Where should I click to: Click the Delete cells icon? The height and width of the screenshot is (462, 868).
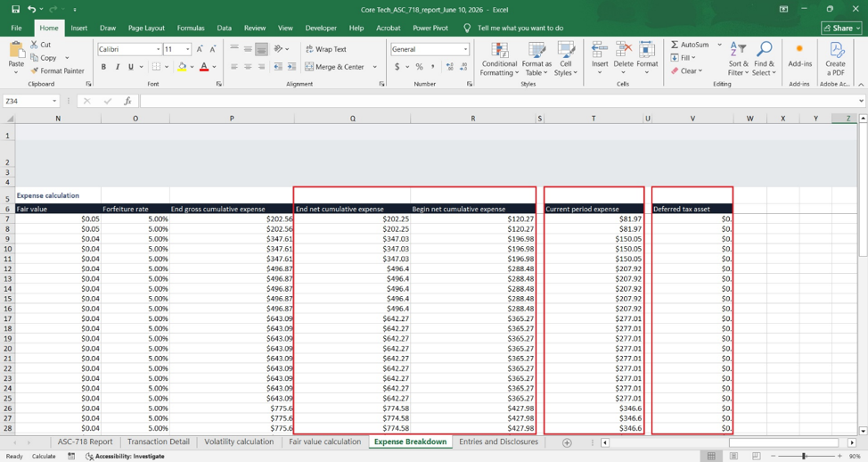pos(623,50)
